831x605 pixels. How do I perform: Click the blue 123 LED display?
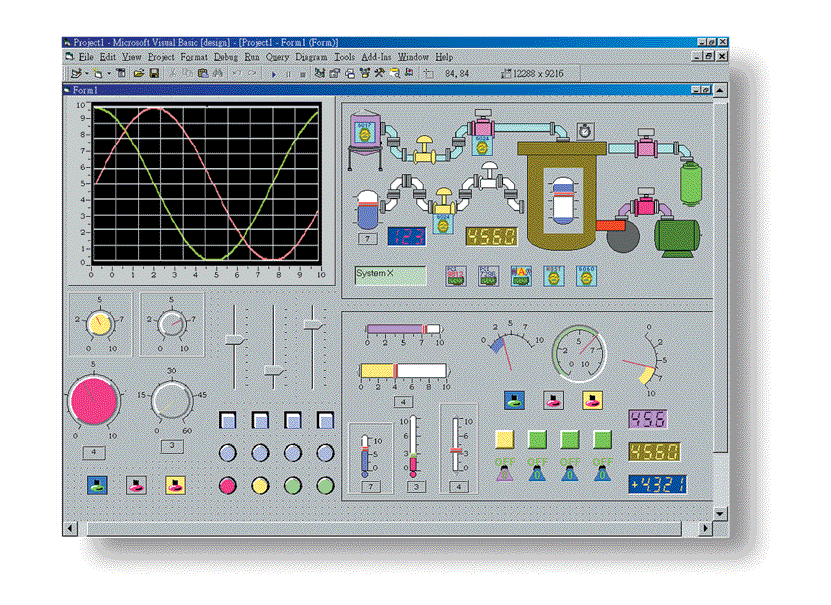406,236
